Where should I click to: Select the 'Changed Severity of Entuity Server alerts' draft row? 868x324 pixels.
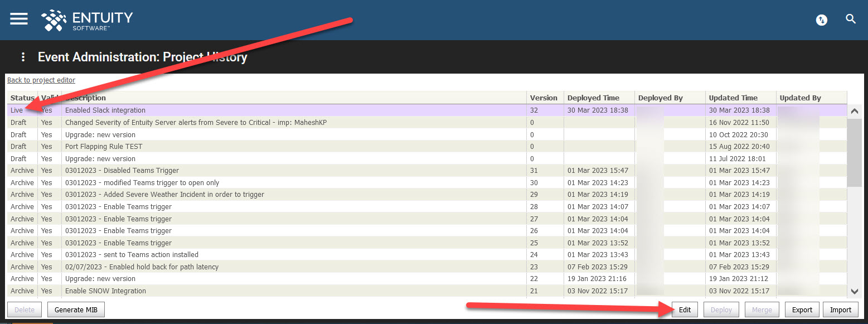pos(427,123)
